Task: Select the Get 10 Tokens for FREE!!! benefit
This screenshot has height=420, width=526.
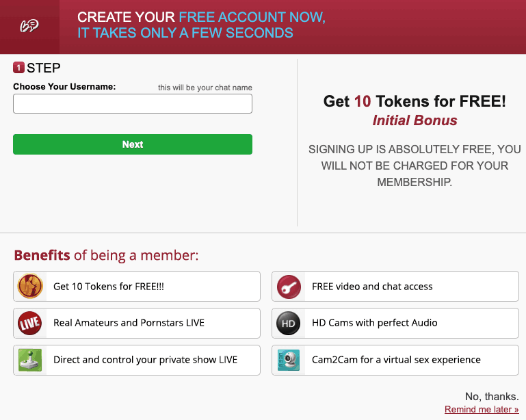Action: click(137, 286)
